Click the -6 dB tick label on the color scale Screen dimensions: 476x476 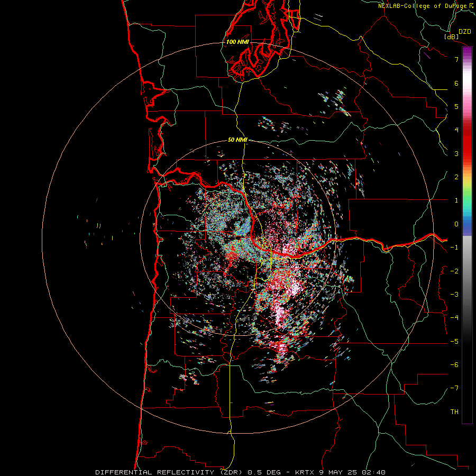tap(454, 365)
